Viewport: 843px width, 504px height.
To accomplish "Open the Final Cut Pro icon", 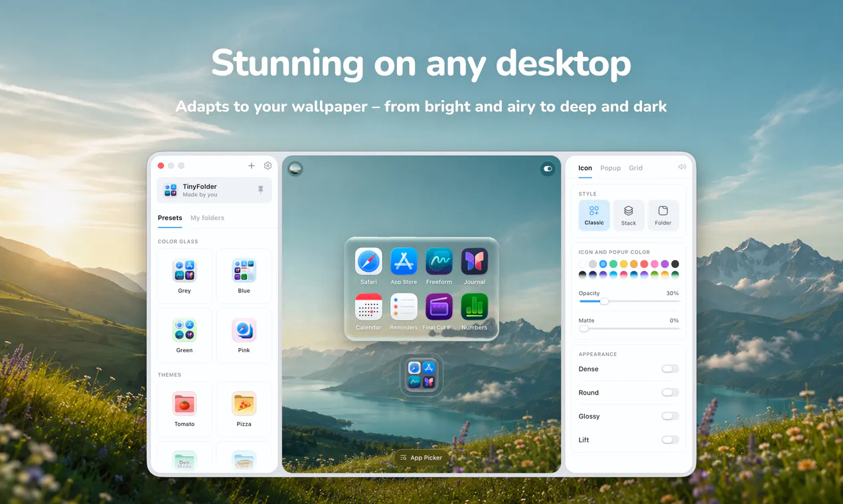I will [x=439, y=307].
